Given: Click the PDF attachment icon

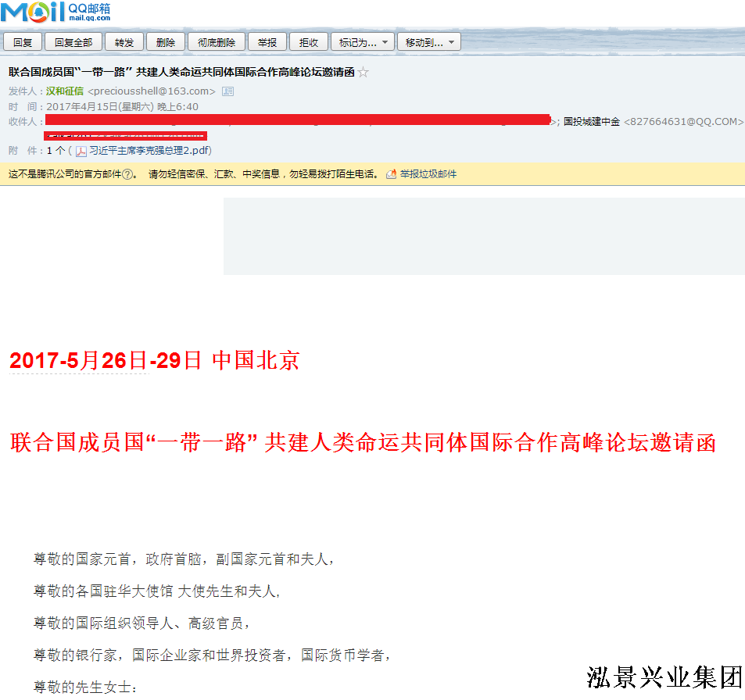Looking at the screenshot, I should [81, 151].
